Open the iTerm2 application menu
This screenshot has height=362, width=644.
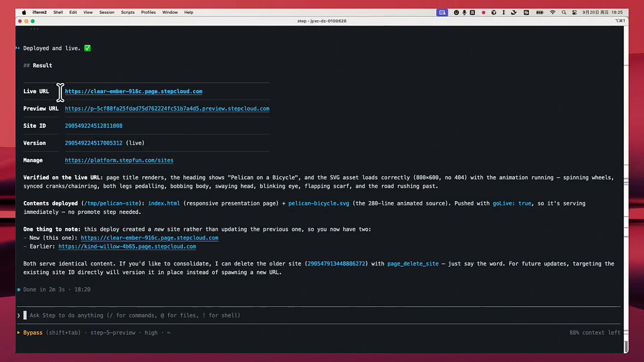click(39, 13)
